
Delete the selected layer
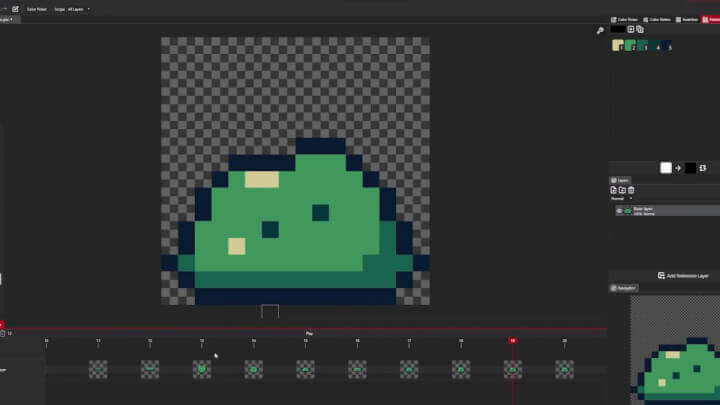point(631,190)
